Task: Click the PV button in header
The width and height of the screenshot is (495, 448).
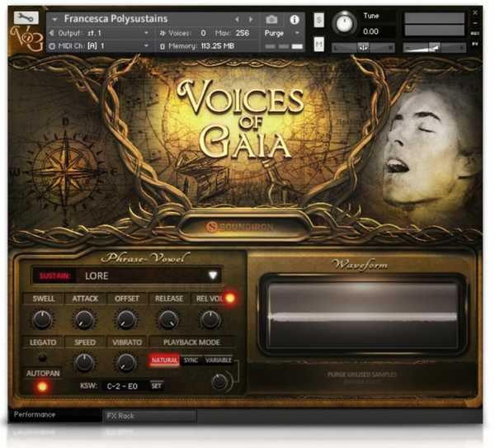Action: (x=475, y=45)
